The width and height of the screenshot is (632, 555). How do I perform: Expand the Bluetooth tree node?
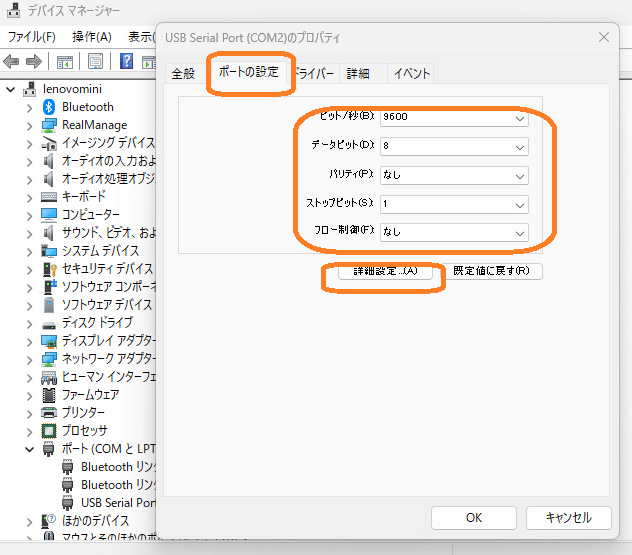coord(29,108)
